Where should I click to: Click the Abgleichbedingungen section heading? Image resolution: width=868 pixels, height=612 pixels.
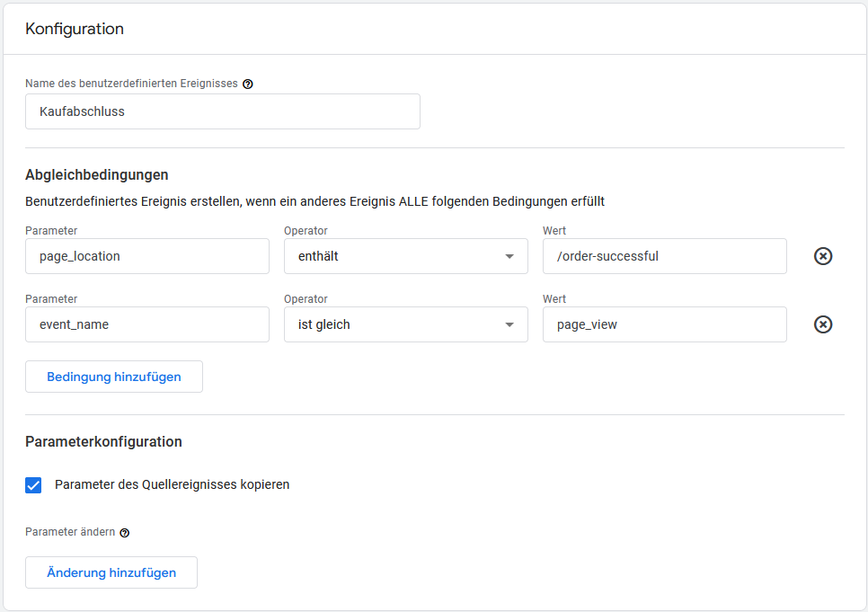pyautogui.click(x=97, y=174)
